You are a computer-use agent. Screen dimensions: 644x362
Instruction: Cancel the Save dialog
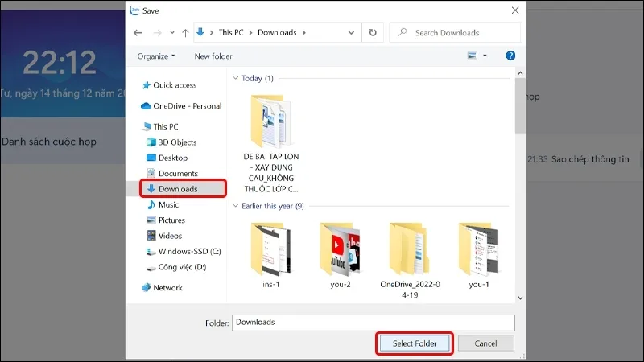click(486, 343)
